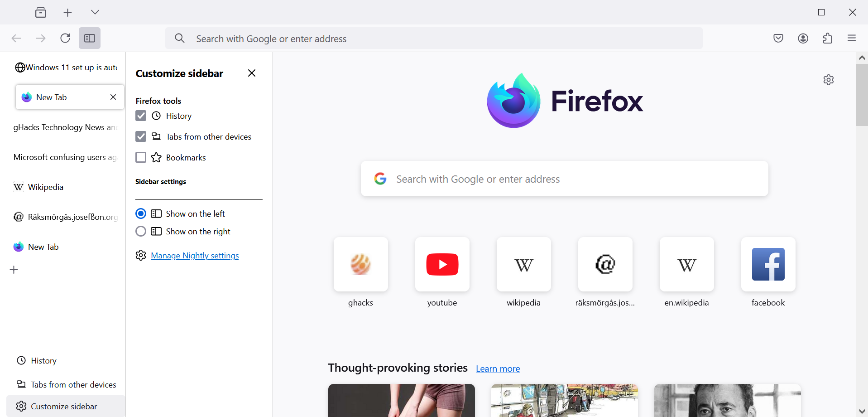Uncheck the History checkbox
This screenshot has height=417, width=868.
141,116
